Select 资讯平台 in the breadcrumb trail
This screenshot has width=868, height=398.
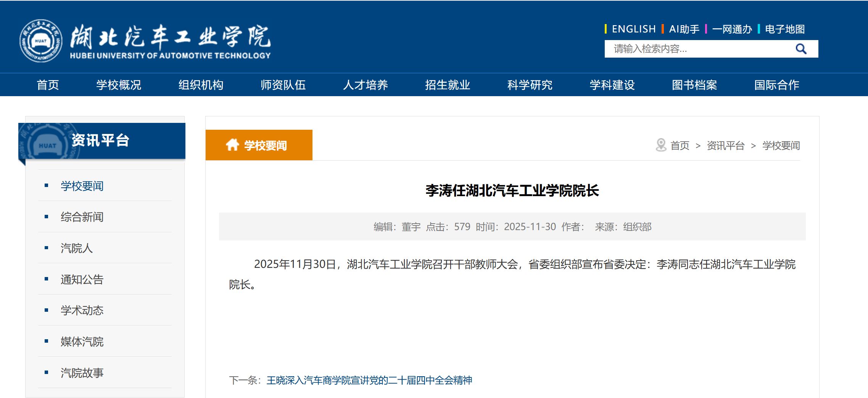725,145
